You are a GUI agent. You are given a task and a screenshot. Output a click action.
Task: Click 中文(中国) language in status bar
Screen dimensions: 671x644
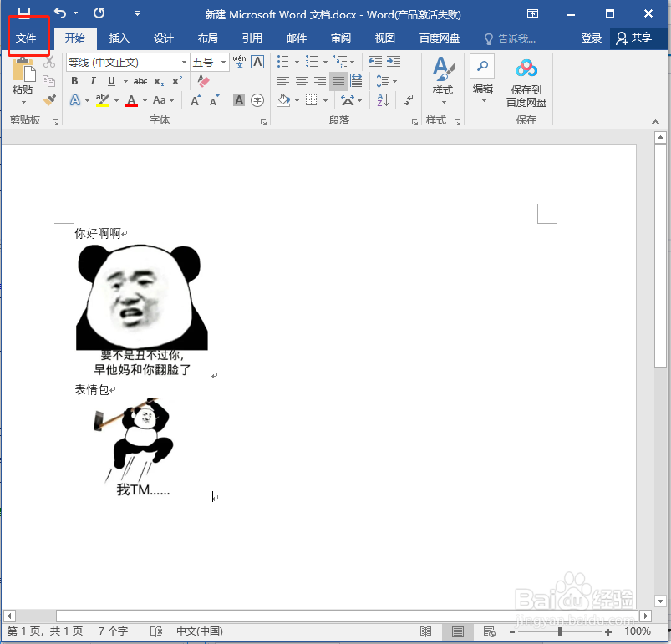(200, 631)
